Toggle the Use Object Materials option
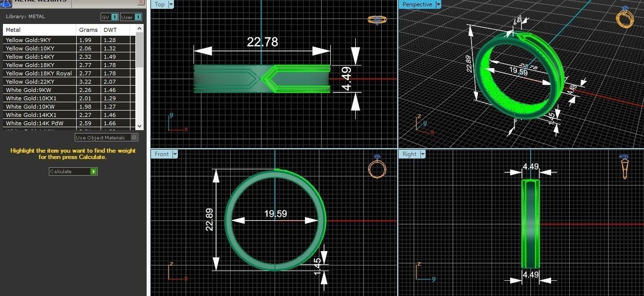Screen dimensions: 644x296 point(107,137)
